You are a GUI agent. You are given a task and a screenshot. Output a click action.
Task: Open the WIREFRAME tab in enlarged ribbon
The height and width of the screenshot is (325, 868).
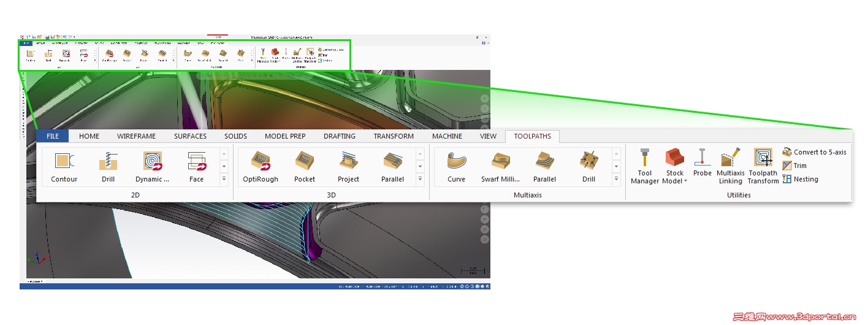click(x=136, y=136)
